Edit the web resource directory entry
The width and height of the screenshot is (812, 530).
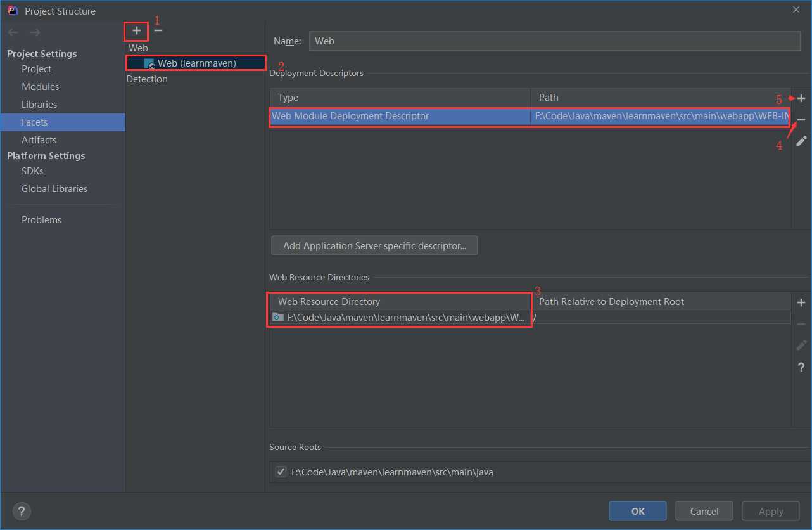pyautogui.click(x=801, y=346)
